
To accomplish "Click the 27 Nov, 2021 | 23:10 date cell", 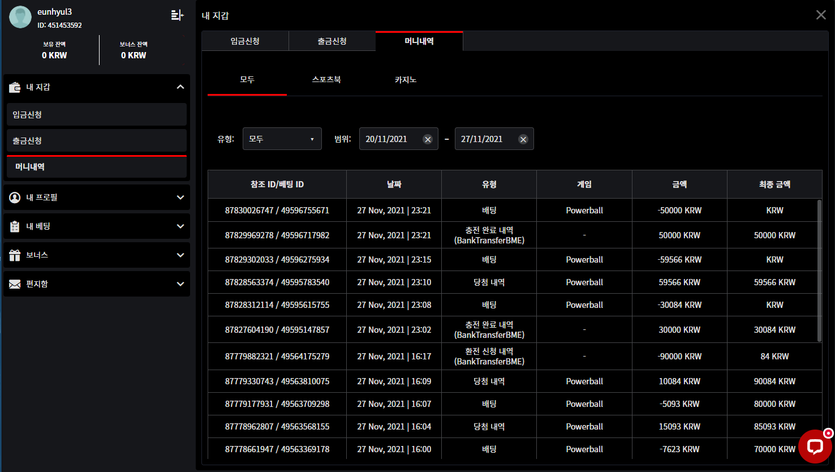I will (394, 282).
